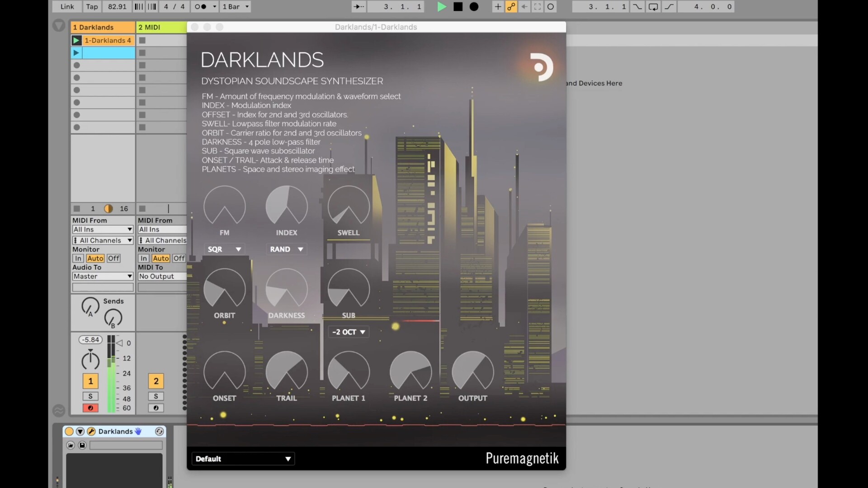Screen dimensions: 868x488
Task: Click the Tap tempo button
Action: [x=92, y=7]
